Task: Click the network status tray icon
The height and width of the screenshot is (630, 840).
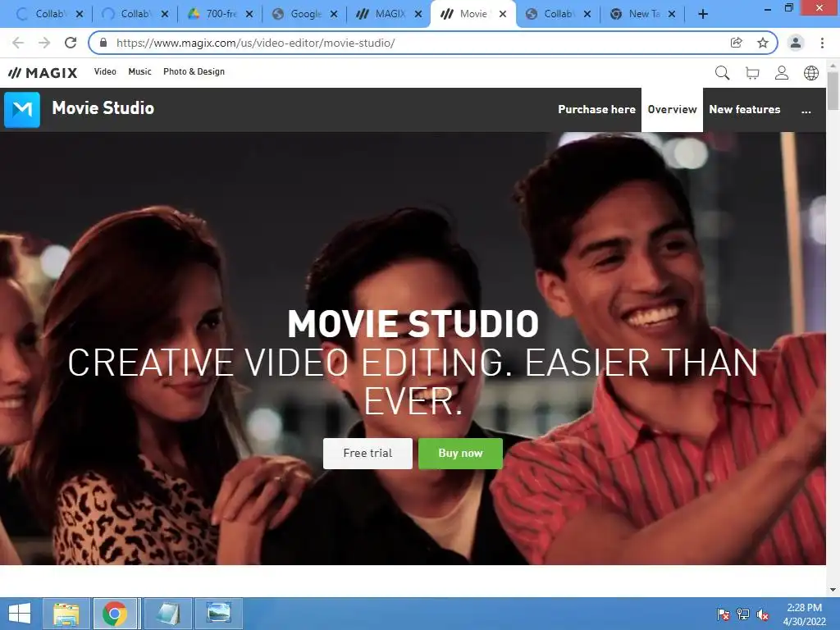Action: tap(743, 614)
